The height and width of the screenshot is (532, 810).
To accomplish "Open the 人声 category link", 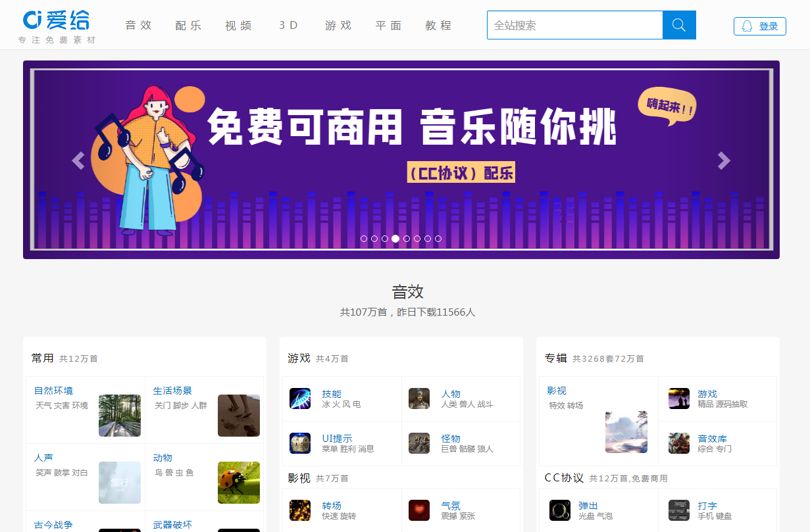I will pos(44,458).
